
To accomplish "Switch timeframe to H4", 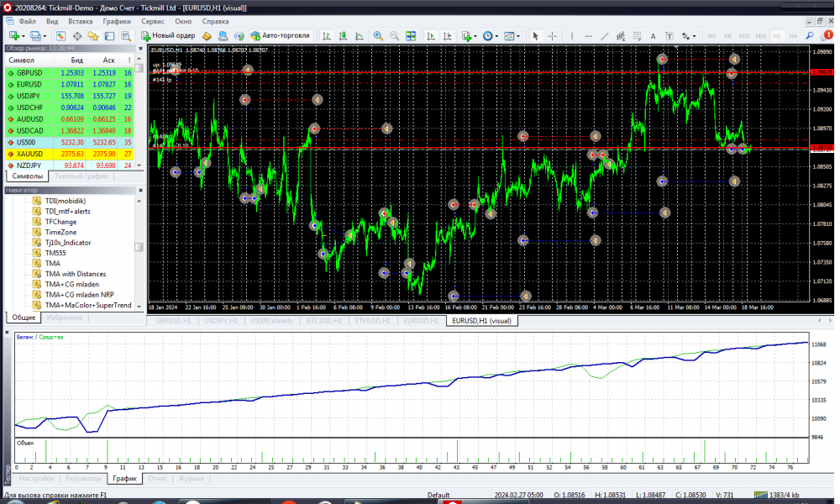I will (x=793, y=36).
